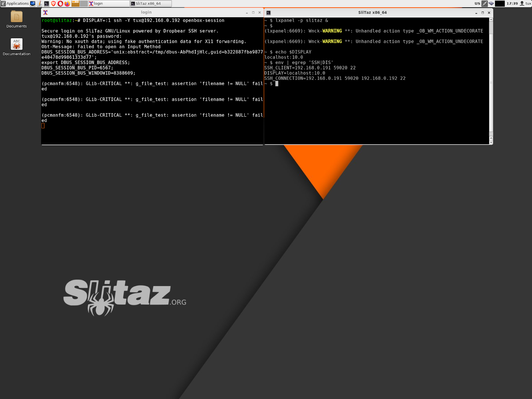Open the SliTaz x86_64 window menu icon
The image size is (532, 399).
click(269, 13)
